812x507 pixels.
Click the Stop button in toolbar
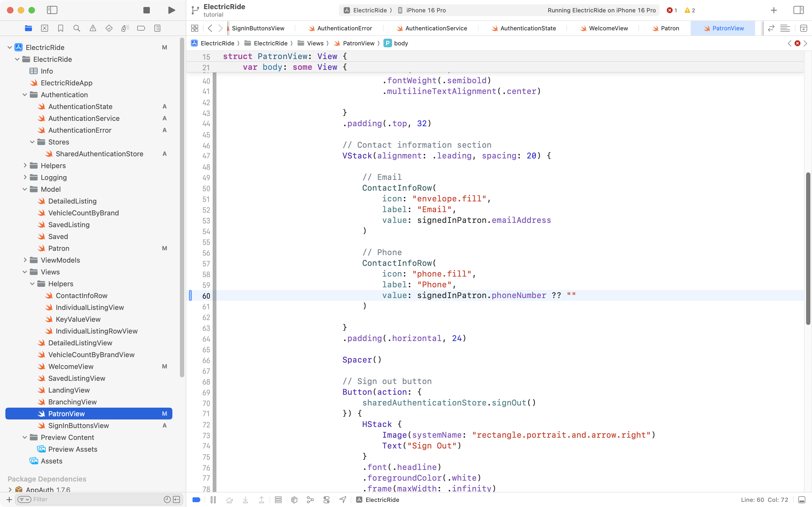(x=147, y=10)
